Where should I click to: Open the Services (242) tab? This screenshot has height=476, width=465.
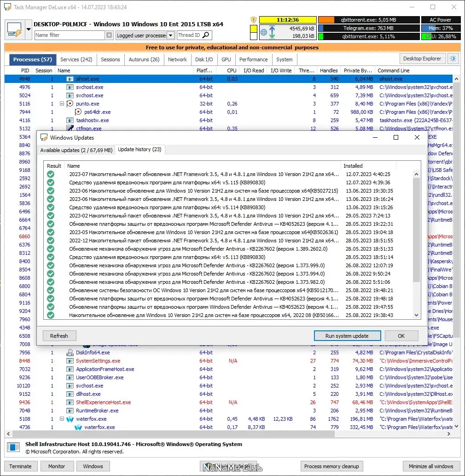76,59
